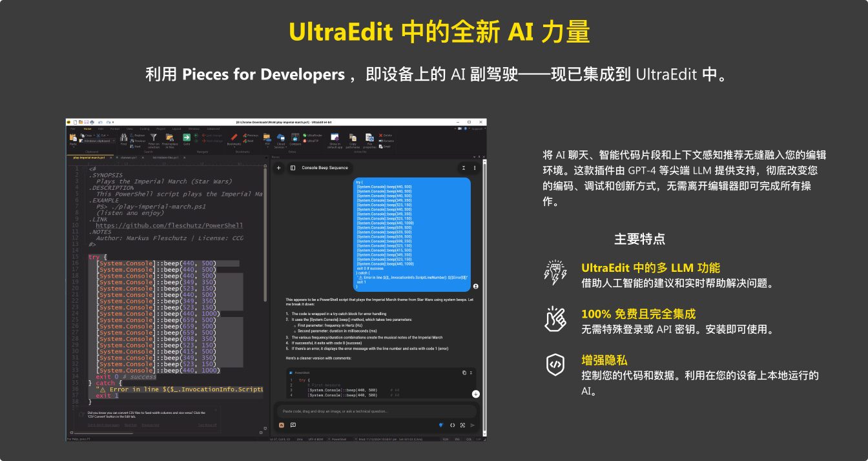Click the Paste icon in the ribbon

click(73, 138)
